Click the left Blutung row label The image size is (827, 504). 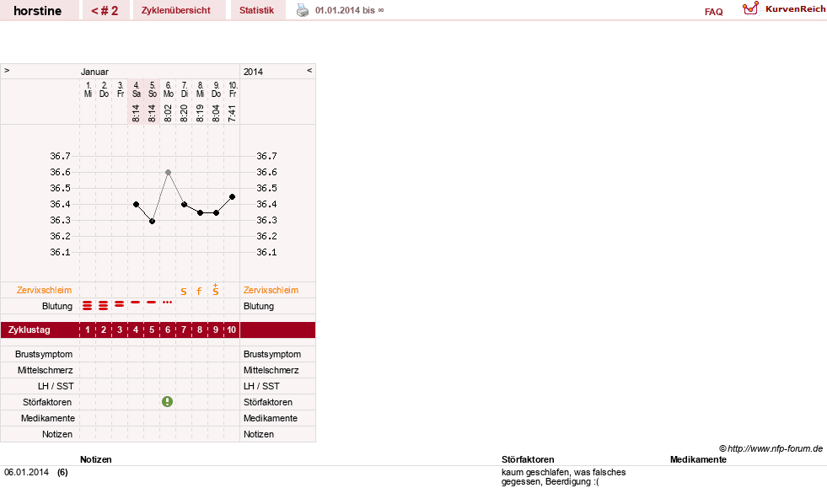pyautogui.click(x=57, y=306)
